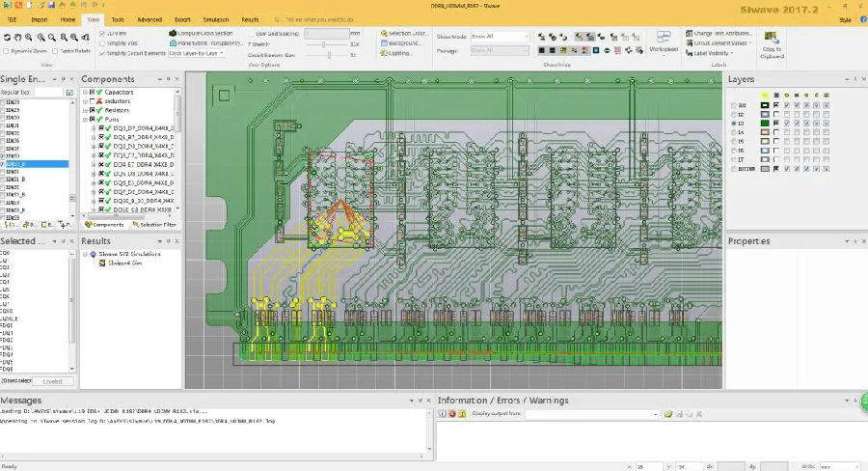Click the first black square Show/Hide icon

point(541,50)
